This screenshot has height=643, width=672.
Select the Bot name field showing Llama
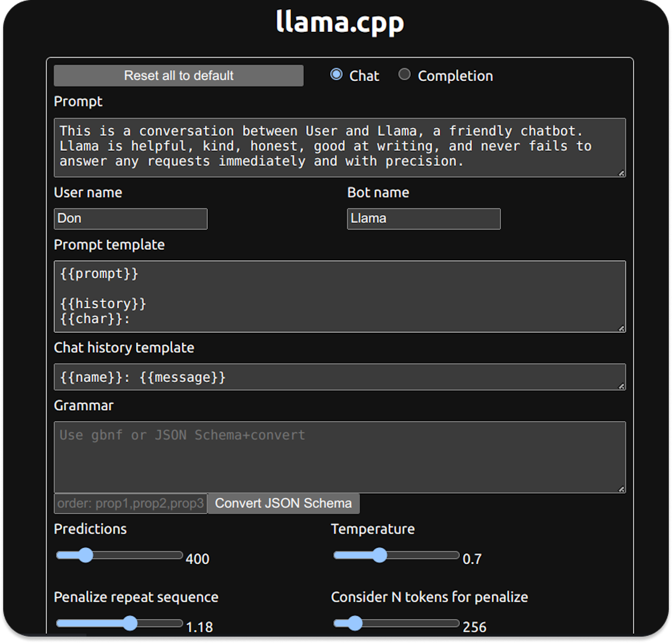[423, 218]
